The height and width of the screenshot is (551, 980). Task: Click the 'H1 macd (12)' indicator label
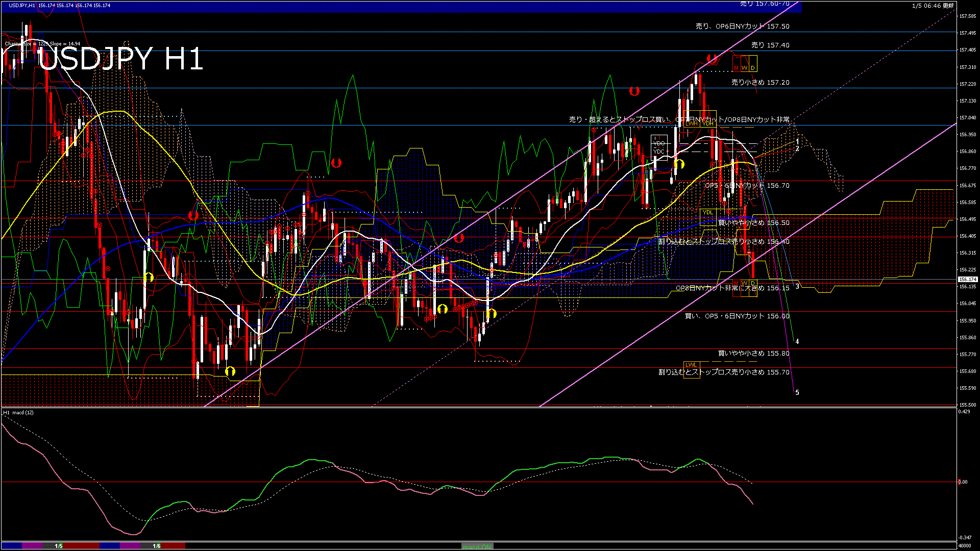tap(18, 412)
